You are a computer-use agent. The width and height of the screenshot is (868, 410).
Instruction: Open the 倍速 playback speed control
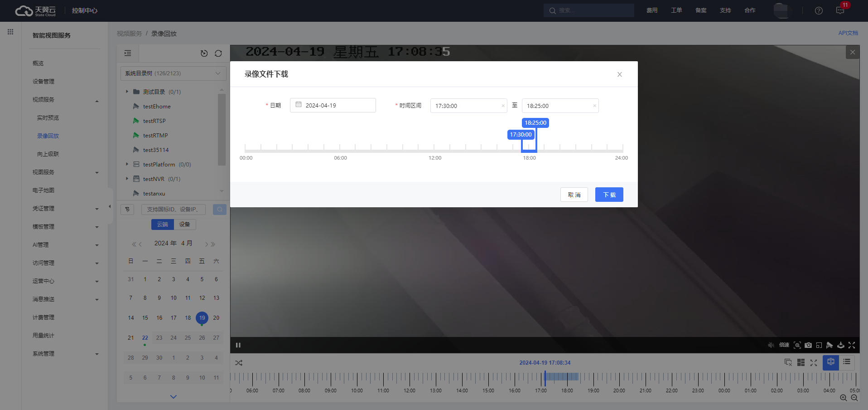point(784,345)
